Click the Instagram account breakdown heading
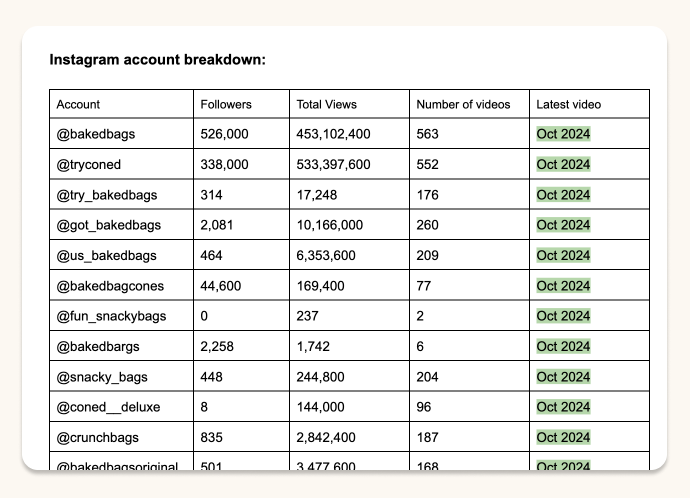Viewport: 690px width, 498px height. click(157, 60)
